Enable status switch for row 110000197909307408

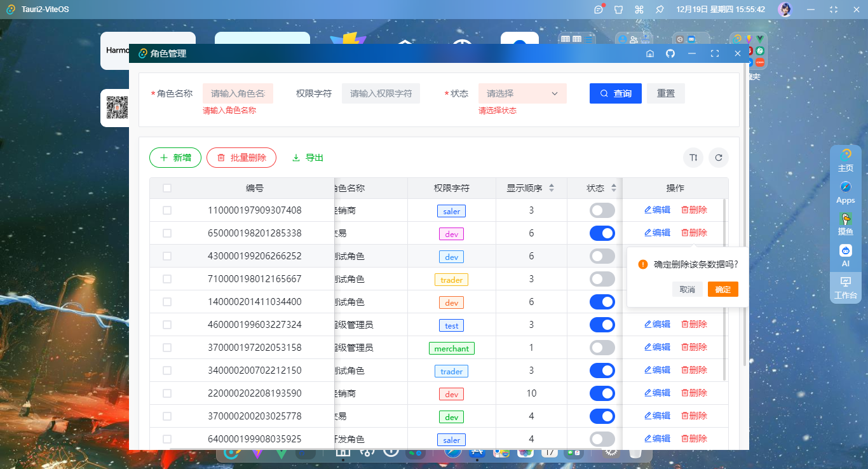tap(602, 210)
